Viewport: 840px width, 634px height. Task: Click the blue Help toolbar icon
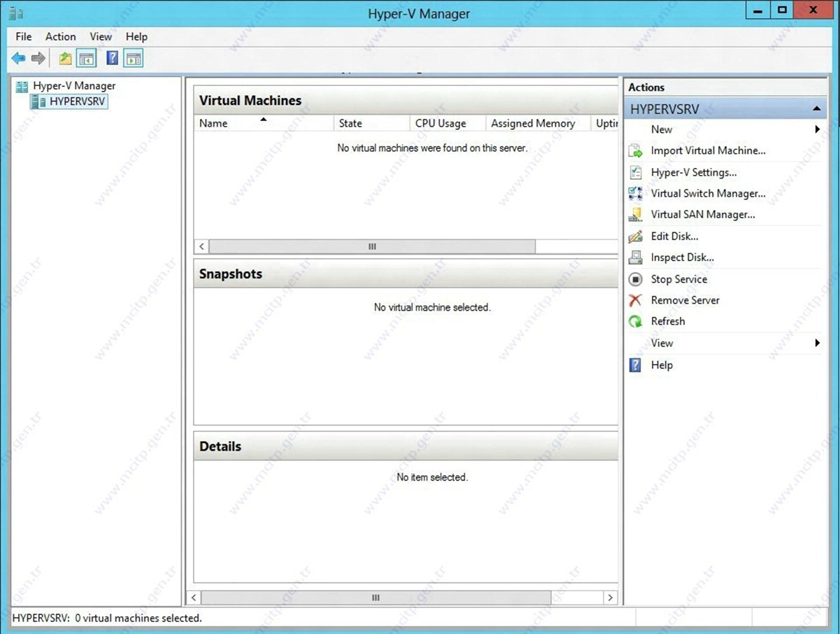pos(112,59)
